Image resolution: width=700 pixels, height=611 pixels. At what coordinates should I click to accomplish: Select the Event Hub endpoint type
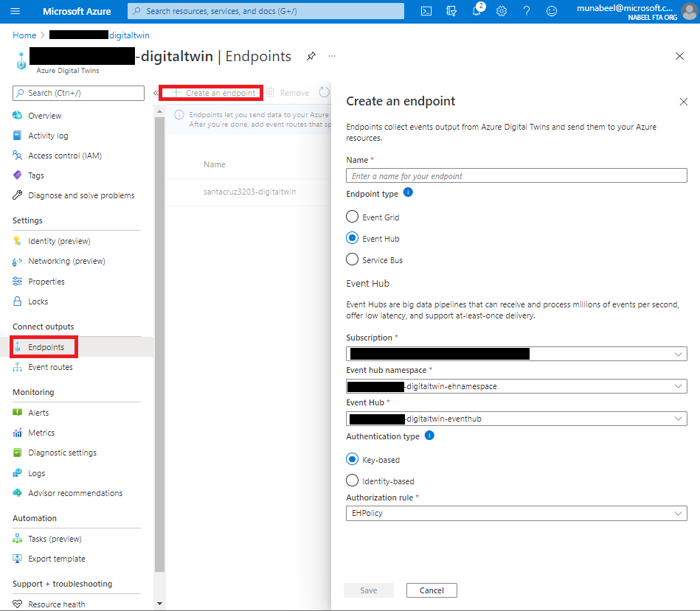[353, 238]
